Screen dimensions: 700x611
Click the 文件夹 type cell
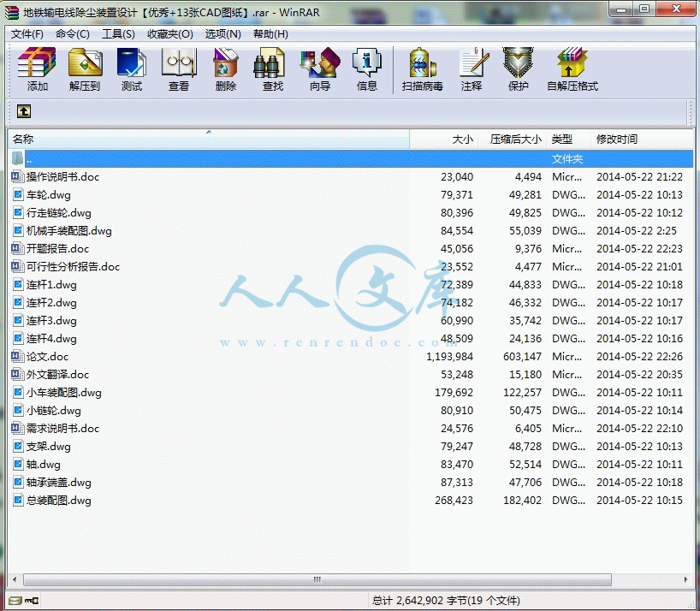pos(567,159)
